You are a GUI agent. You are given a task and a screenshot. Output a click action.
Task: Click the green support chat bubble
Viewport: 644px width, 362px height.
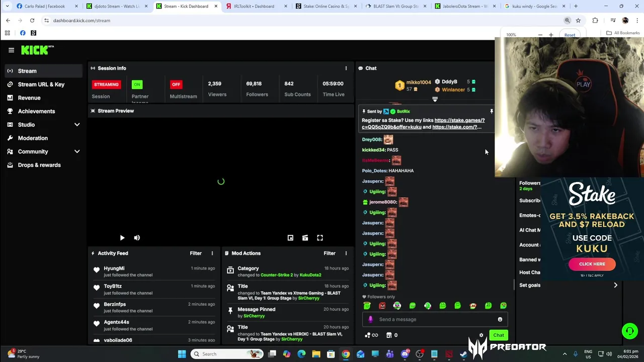[629, 331]
